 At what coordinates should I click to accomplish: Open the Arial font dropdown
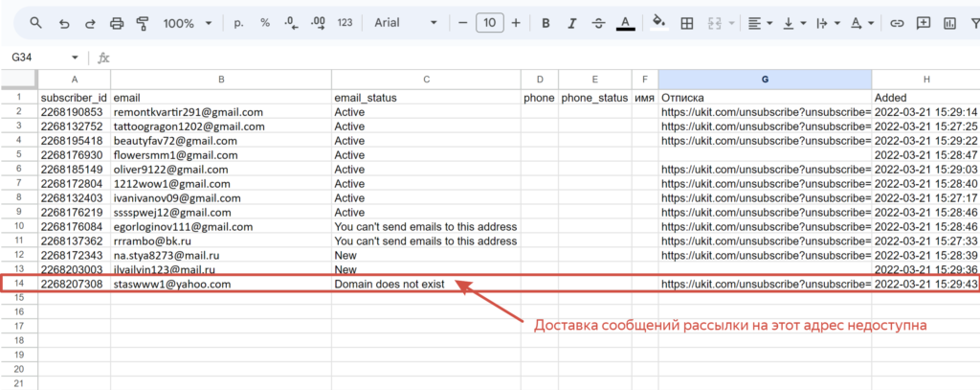[x=406, y=23]
